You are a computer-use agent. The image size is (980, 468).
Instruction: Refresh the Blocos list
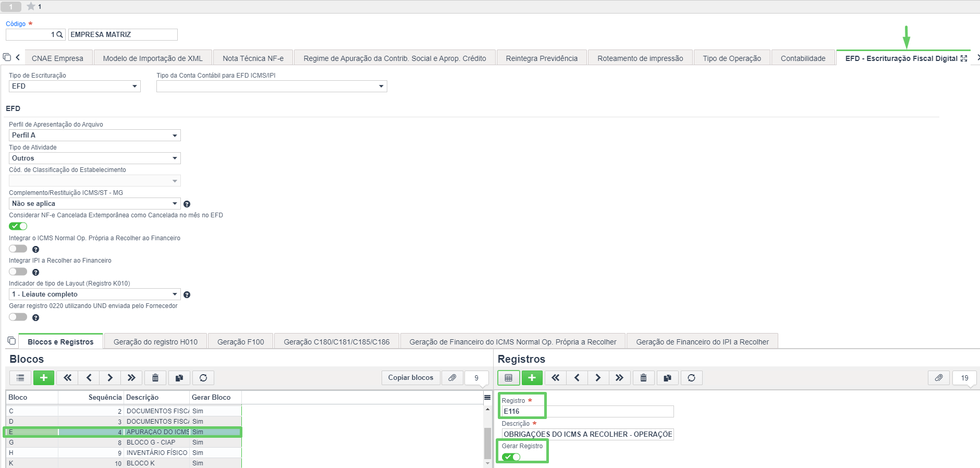click(203, 378)
